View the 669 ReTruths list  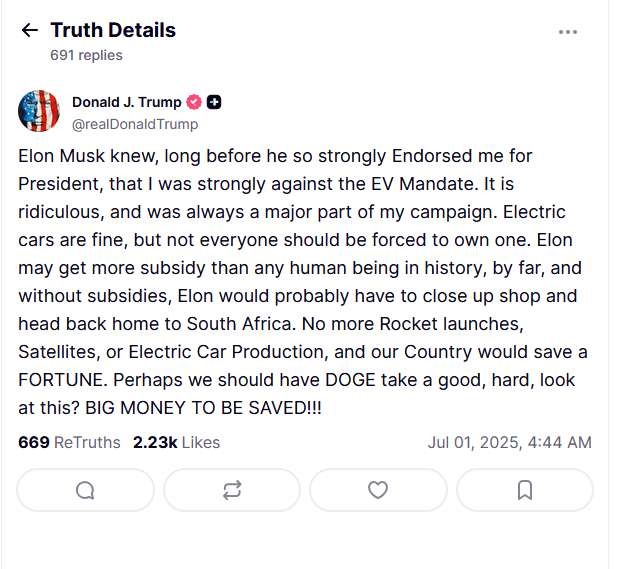pos(69,442)
